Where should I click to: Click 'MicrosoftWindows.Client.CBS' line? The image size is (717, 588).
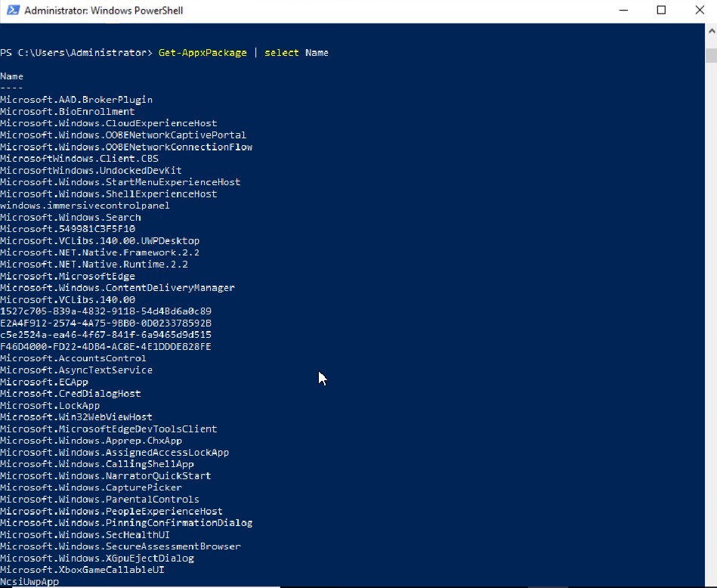coord(79,159)
